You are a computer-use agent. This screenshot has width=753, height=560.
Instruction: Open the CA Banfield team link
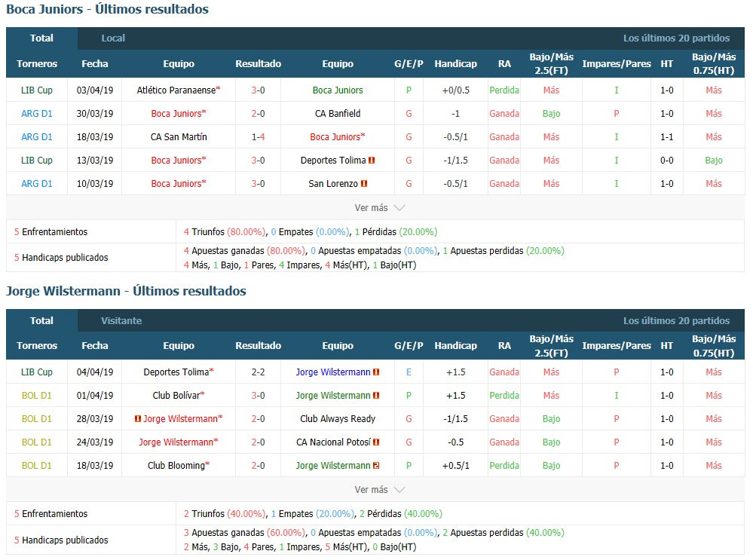(x=338, y=113)
